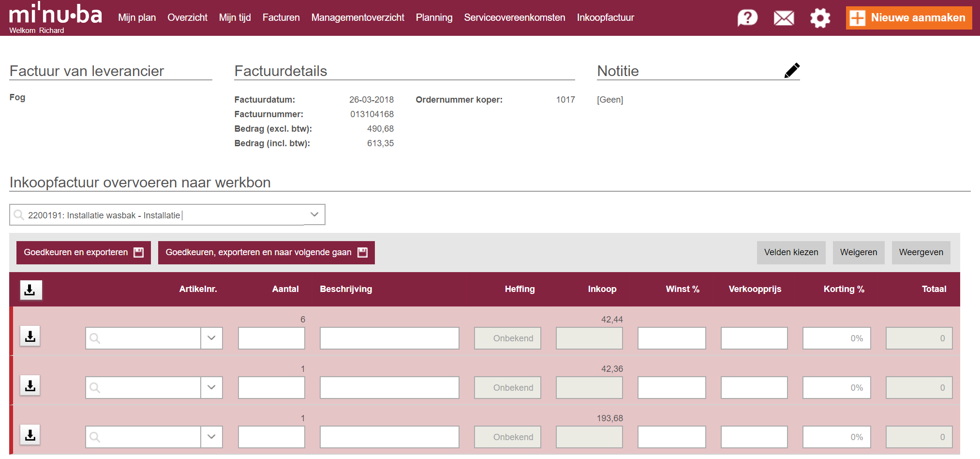The width and height of the screenshot is (980, 459).
Task: Expand Artikelnr. dropdown in 42,44 row
Action: [x=211, y=338]
